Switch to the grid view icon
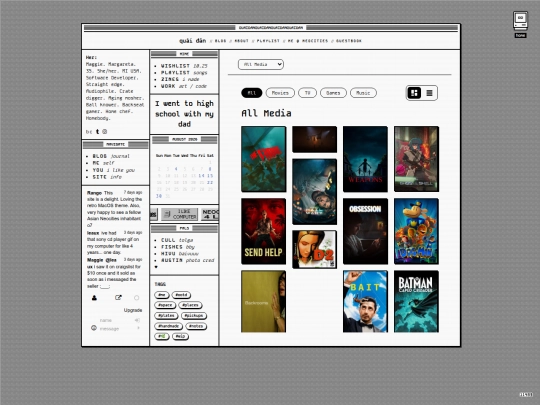540x405 pixels. tap(414, 93)
